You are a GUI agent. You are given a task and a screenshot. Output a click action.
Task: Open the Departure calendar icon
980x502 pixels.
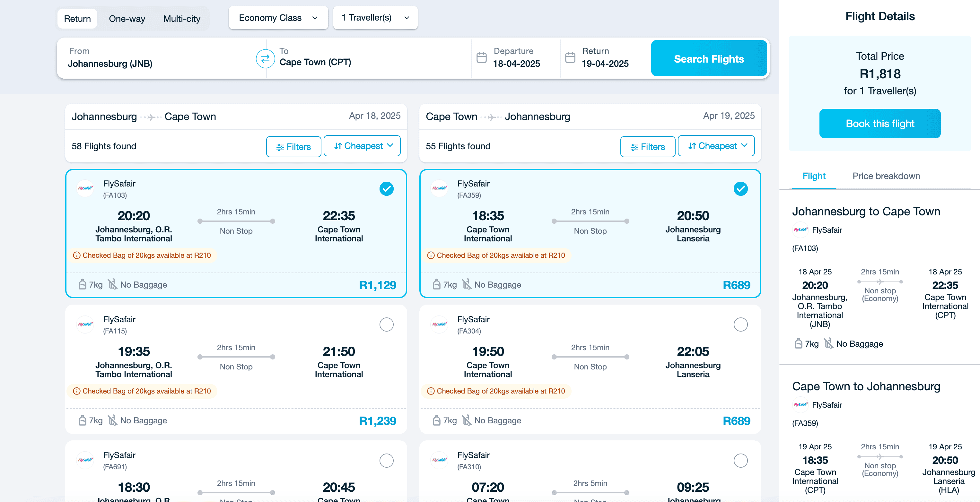pyautogui.click(x=482, y=57)
